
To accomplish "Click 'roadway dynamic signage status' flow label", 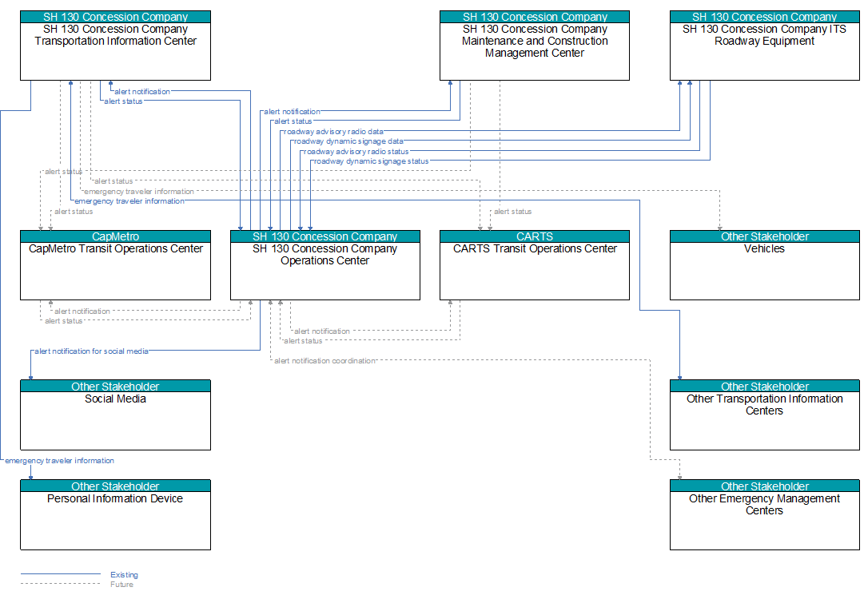I will click(371, 161).
